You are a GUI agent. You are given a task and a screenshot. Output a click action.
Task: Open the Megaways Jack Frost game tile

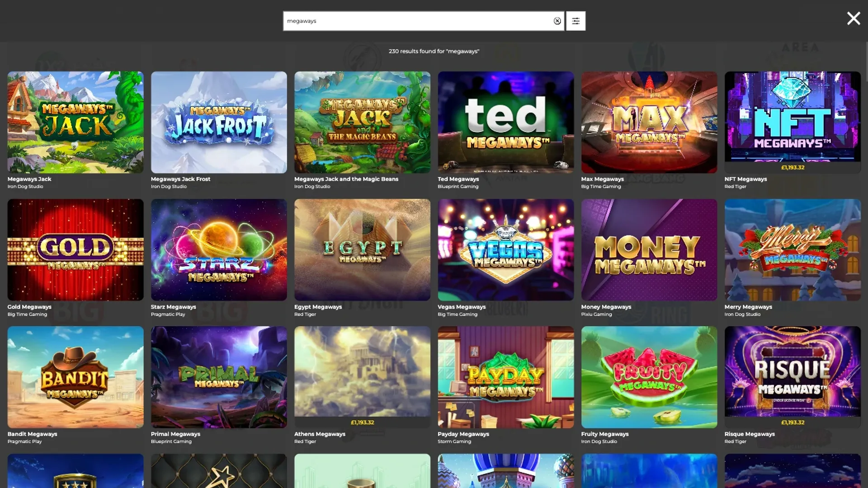coord(219,122)
